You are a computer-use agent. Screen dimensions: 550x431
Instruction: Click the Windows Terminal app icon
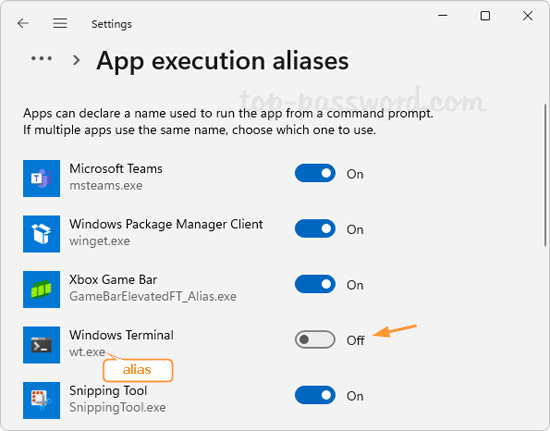coord(41,345)
